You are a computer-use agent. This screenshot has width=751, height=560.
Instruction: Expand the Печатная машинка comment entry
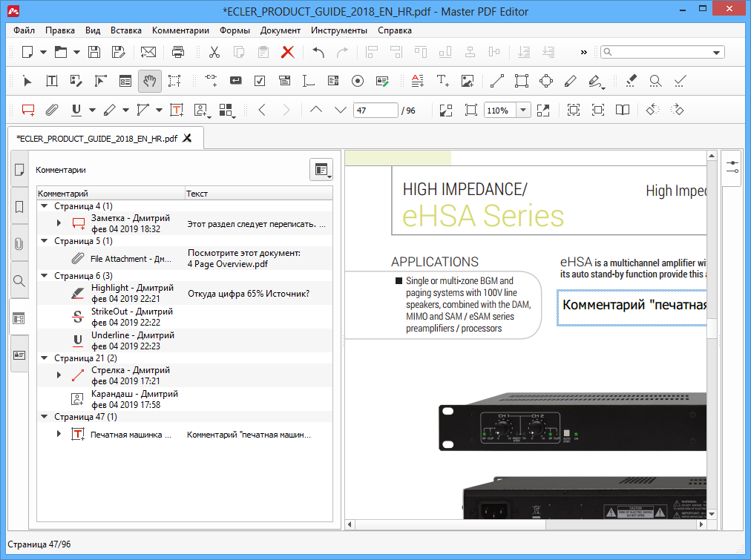click(59, 434)
